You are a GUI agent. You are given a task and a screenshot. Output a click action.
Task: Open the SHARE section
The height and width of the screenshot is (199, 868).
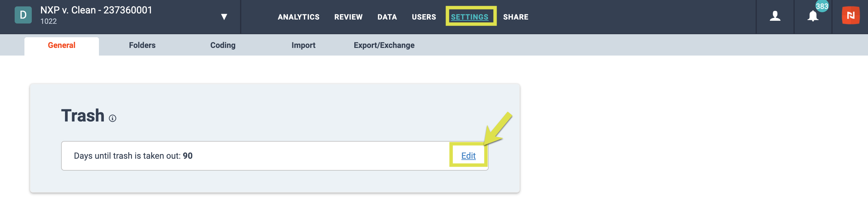(x=516, y=17)
